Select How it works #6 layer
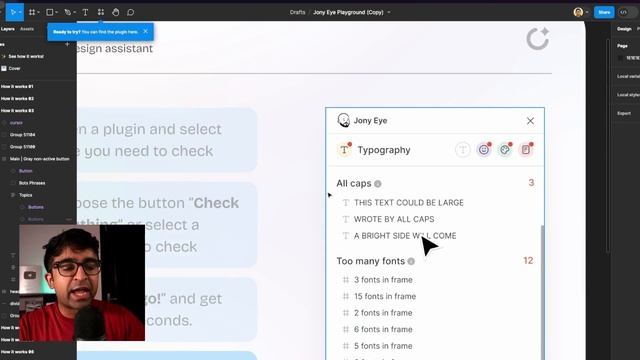Screen dimensions: 640x360 17,351
